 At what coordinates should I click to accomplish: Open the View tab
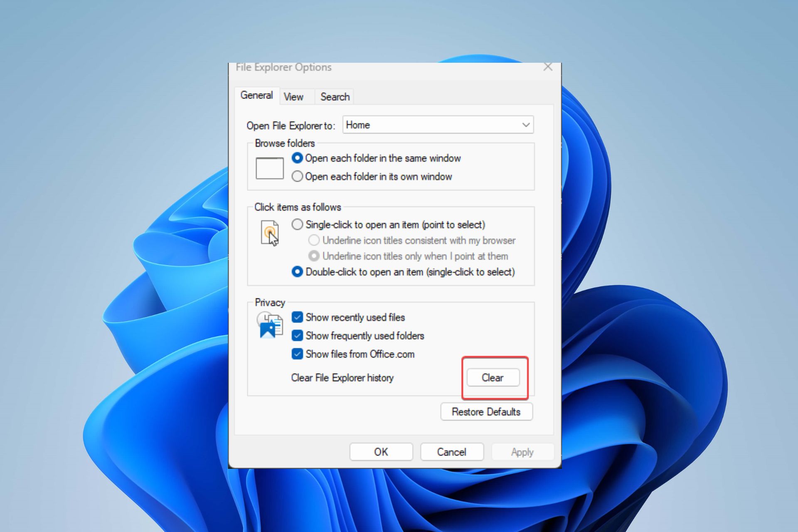coord(293,97)
